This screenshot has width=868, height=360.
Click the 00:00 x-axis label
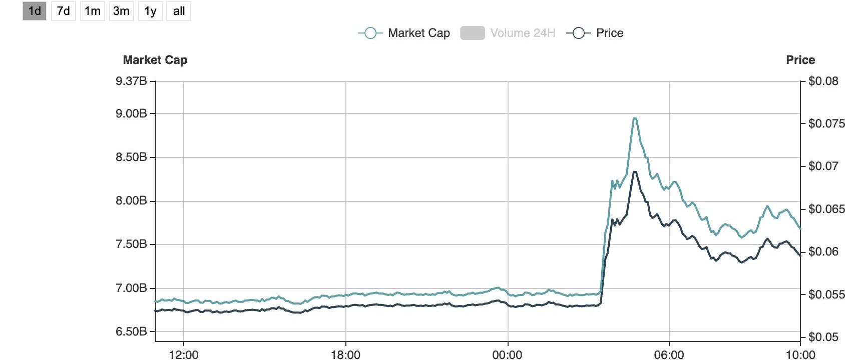click(507, 354)
